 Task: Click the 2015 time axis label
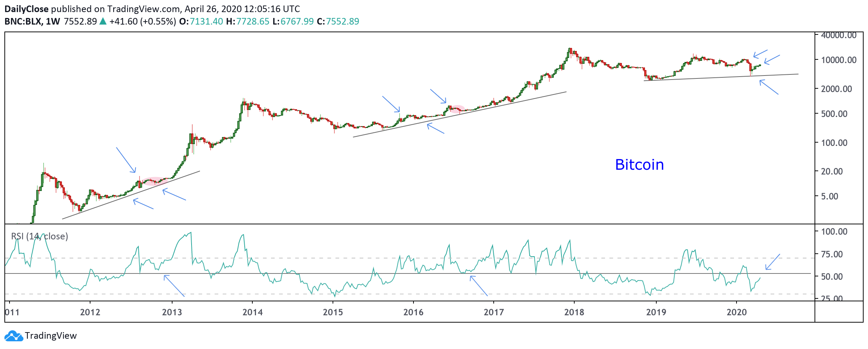tap(333, 312)
